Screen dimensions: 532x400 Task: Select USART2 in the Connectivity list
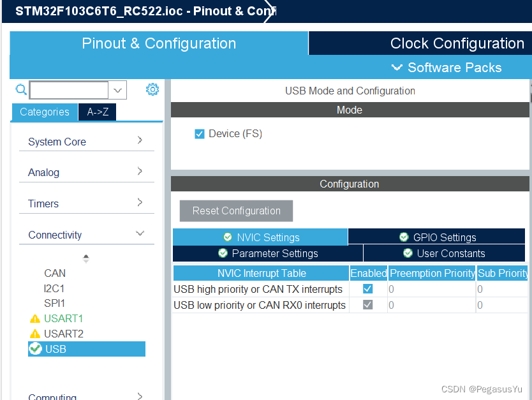point(63,334)
